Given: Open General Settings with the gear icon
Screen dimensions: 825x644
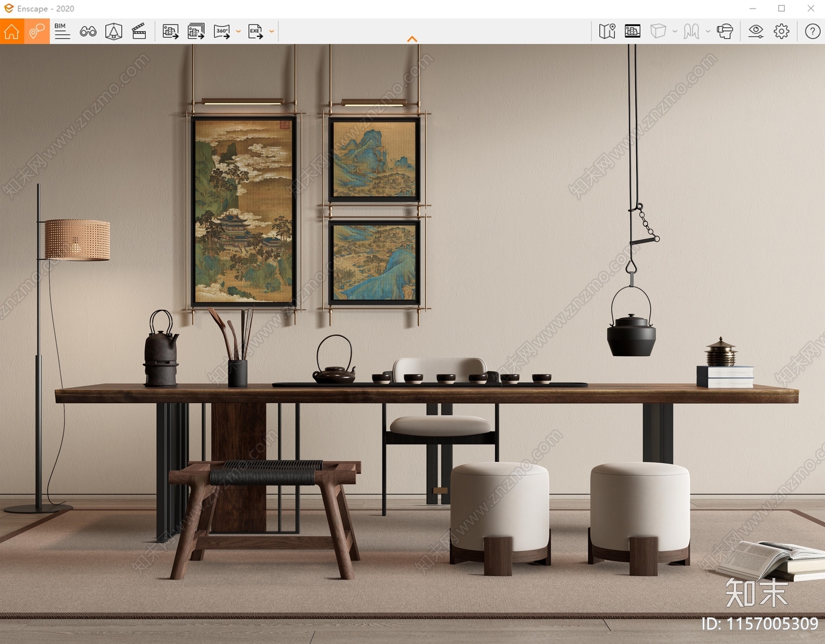Looking at the screenshot, I should [x=782, y=31].
